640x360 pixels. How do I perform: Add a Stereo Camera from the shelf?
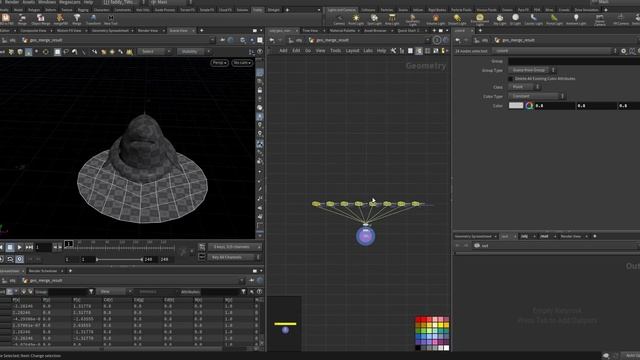(x=600, y=19)
